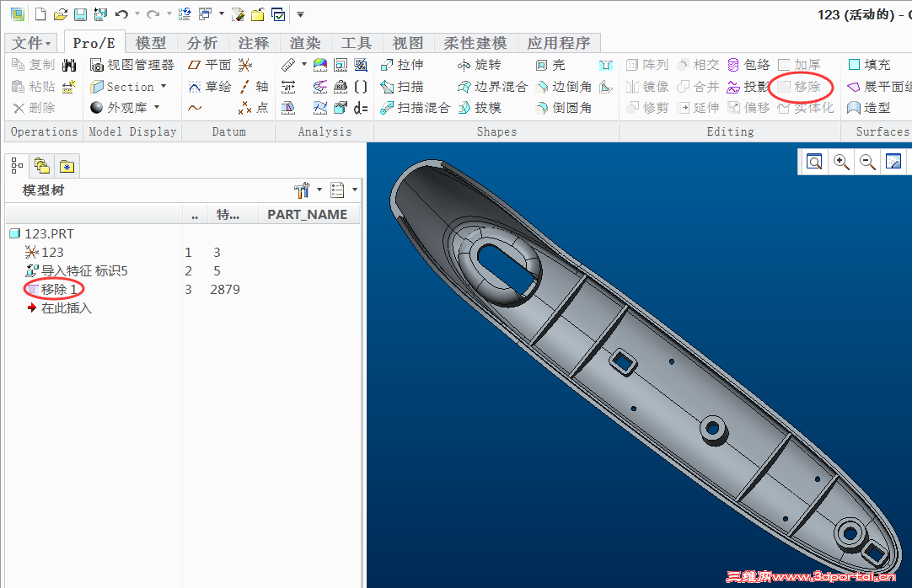This screenshot has width=912, height=588.
Task: Click the 扫描混合 swept blend tool
Action: (x=416, y=108)
